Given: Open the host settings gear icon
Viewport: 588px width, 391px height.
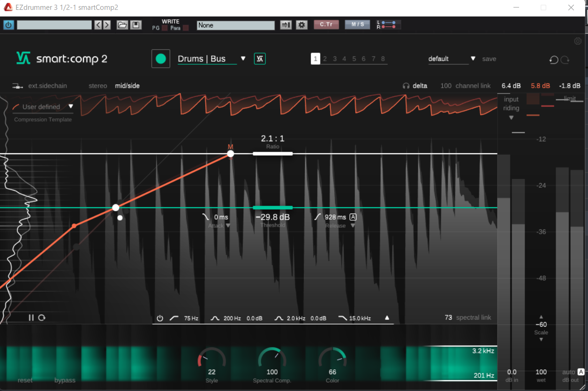Looking at the screenshot, I should coord(302,25).
